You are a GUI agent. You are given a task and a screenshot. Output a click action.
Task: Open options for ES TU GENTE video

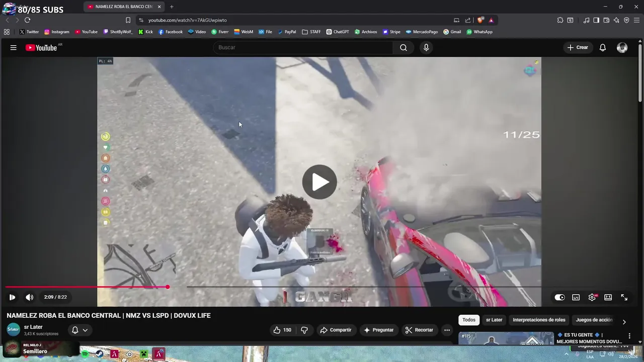pyautogui.click(x=629, y=336)
